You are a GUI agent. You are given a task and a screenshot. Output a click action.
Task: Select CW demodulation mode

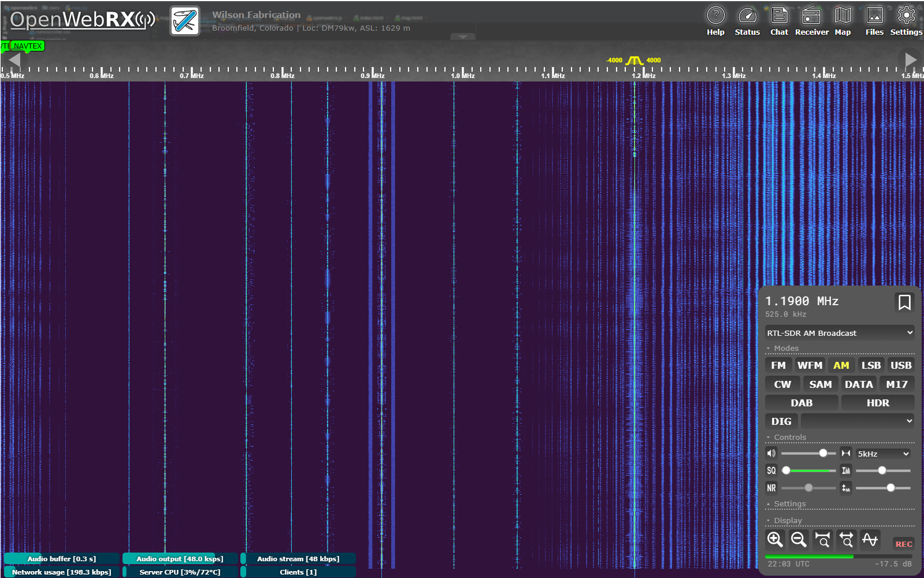[x=782, y=384]
